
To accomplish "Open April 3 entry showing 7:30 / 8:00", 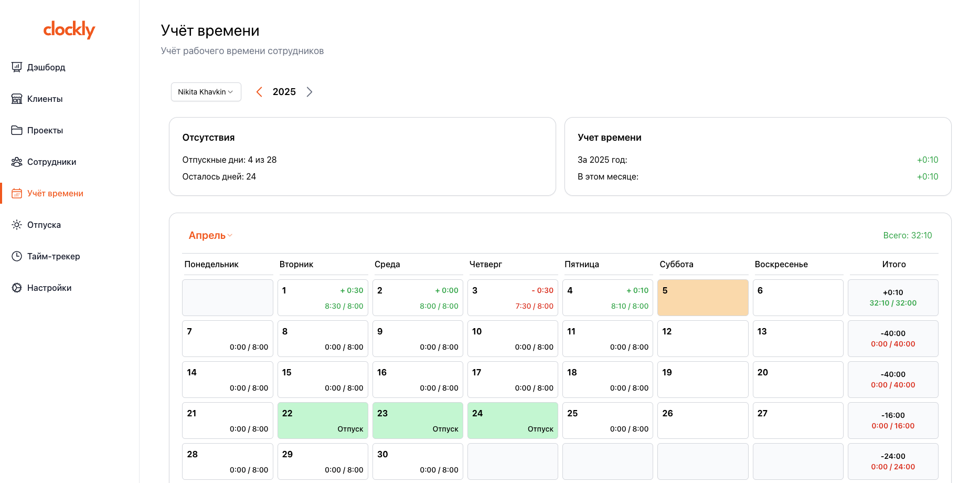I will coord(513,298).
